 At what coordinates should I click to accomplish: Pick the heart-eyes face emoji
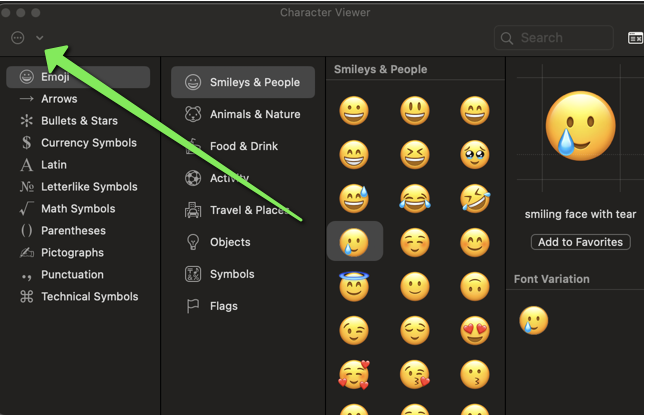[x=475, y=330]
